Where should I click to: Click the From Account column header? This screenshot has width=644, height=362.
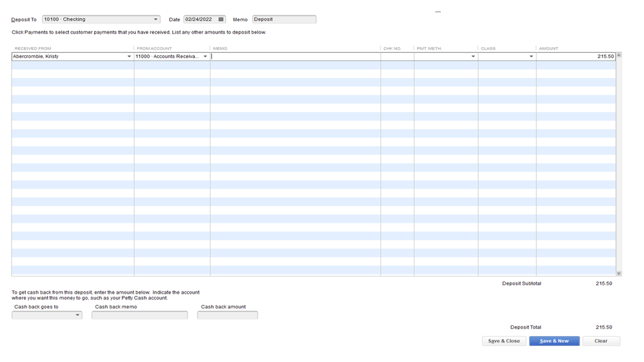point(155,48)
